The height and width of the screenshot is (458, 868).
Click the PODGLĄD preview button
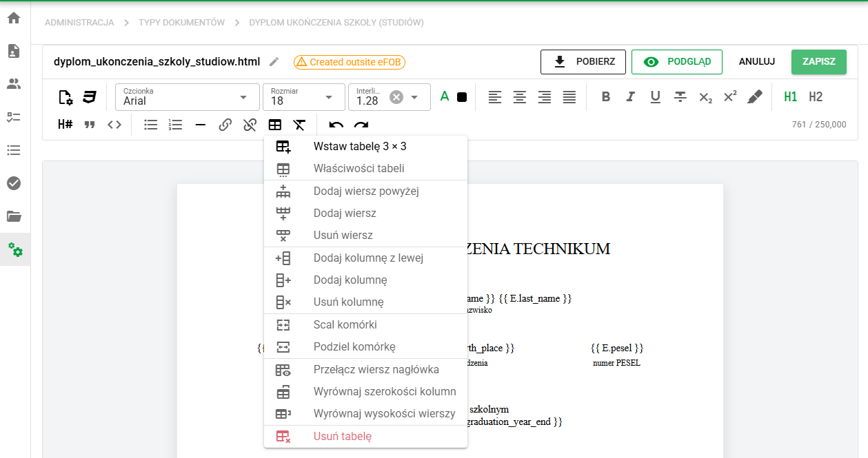[676, 62]
